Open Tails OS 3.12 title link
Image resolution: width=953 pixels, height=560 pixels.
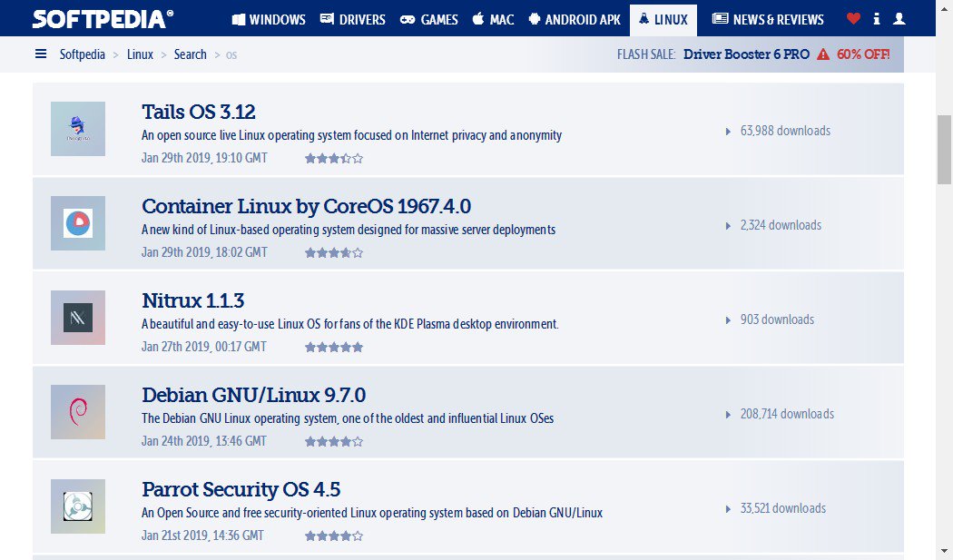[198, 112]
